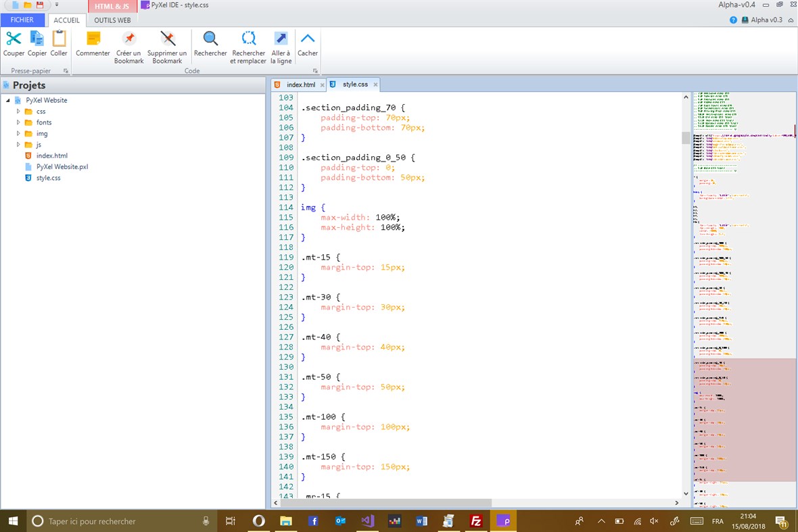Use the Commenter tool

click(x=92, y=44)
